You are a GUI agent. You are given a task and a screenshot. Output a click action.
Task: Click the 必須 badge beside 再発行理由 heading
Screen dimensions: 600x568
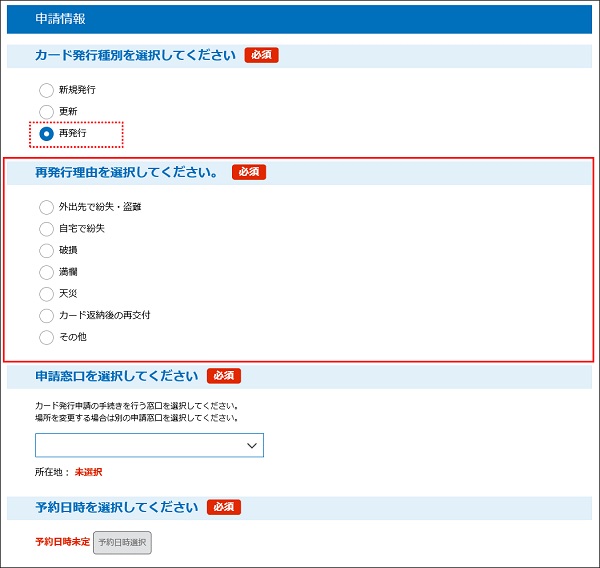248,172
